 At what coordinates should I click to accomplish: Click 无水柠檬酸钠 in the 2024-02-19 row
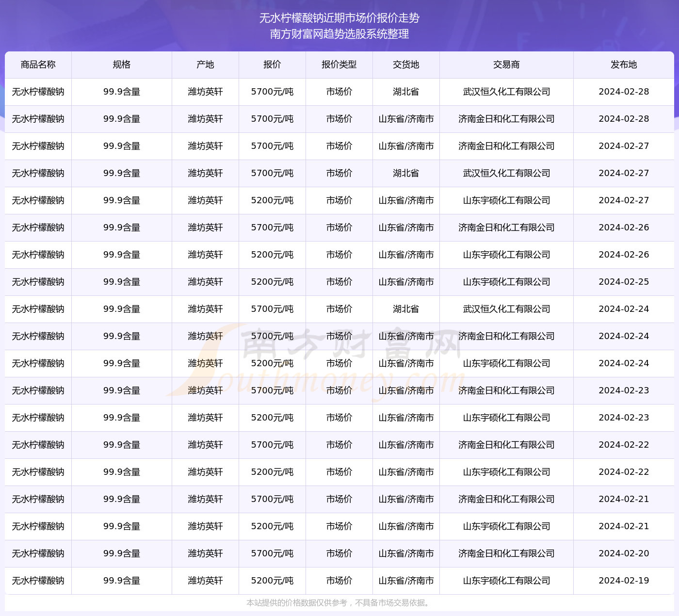pyautogui.click(x=38, y=581)
